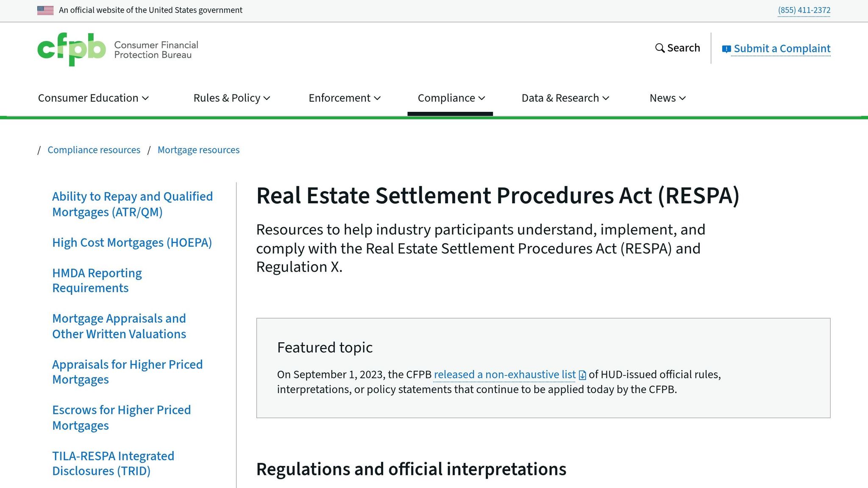This screenshot has width=868, height=488.
Task: Click the US flag icon
Action: [x=45, y=10]
